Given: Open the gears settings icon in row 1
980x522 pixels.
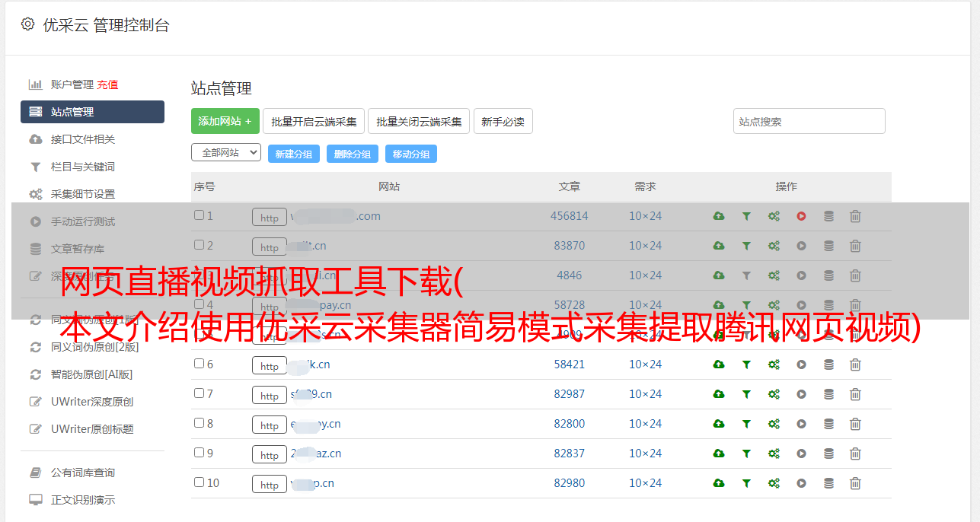Looking at the screenshot, I should click(x=774, y=216).
